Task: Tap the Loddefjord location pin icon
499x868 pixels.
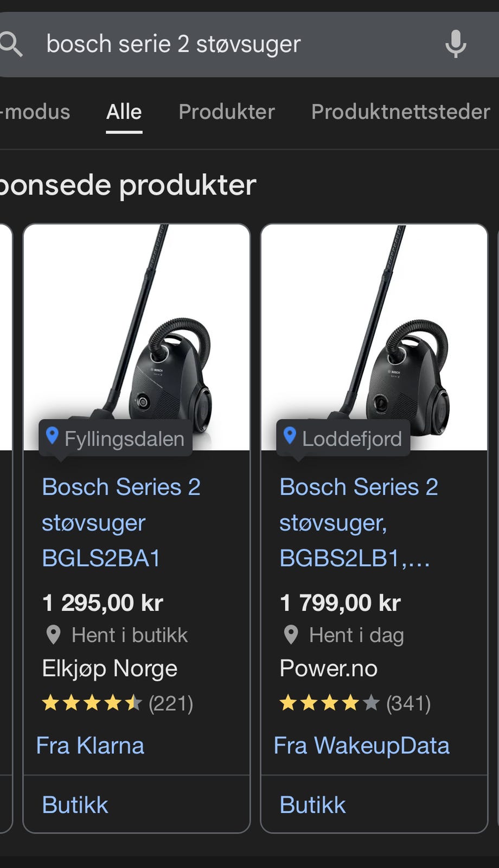Action: [x=290, y=436]
